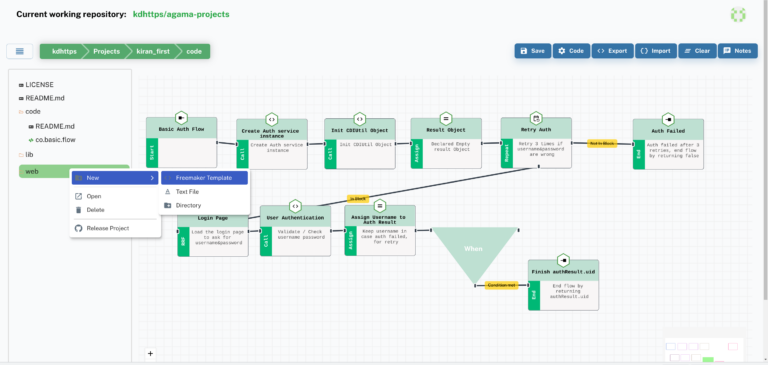Click the Create Auth service call icon
768x365 pixels.
point(271,119)
